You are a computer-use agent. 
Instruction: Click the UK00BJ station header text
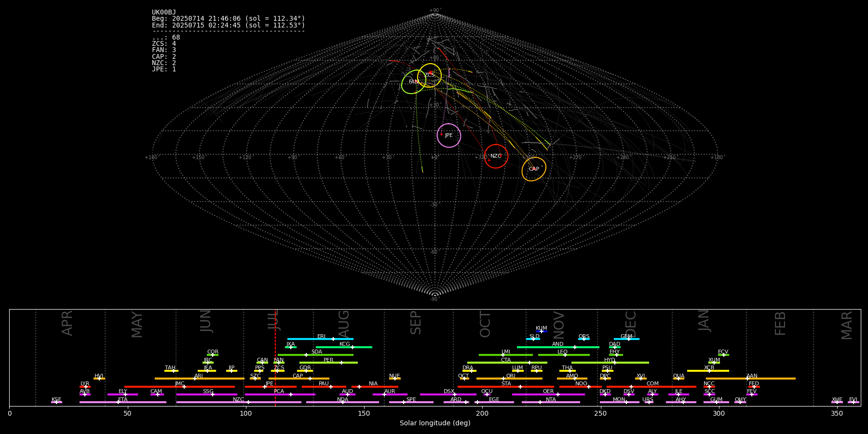pyautogui.click(x=164, y=13)
